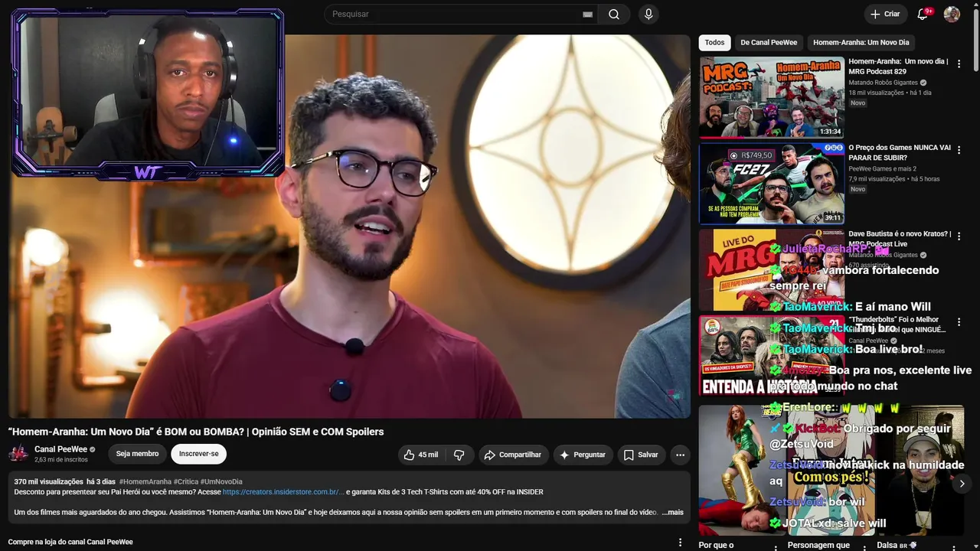Open title 'O Preço dos Games NUNCA VAI PARAR DE SUBIR?'

tap(900, 152)
